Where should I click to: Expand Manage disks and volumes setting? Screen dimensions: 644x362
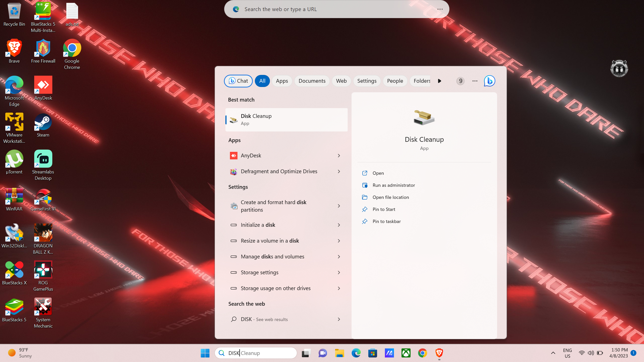(339, 256)
